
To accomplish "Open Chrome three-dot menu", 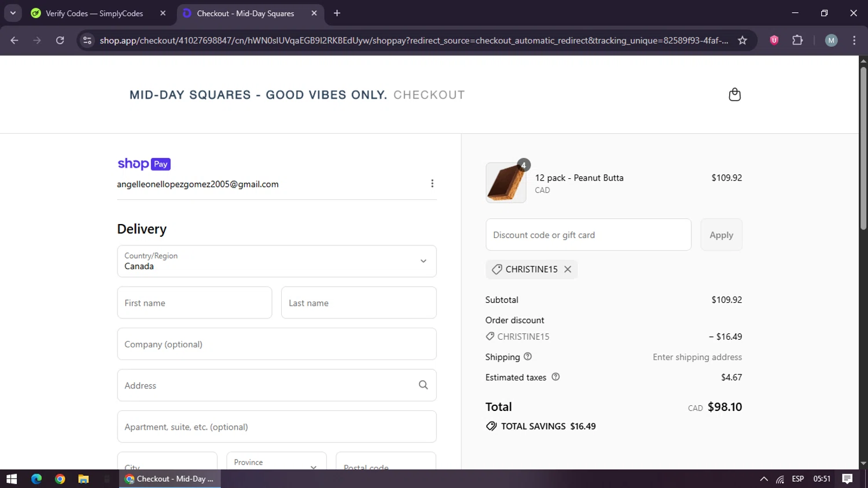I will pyautogui.click(x=854, y=40).
